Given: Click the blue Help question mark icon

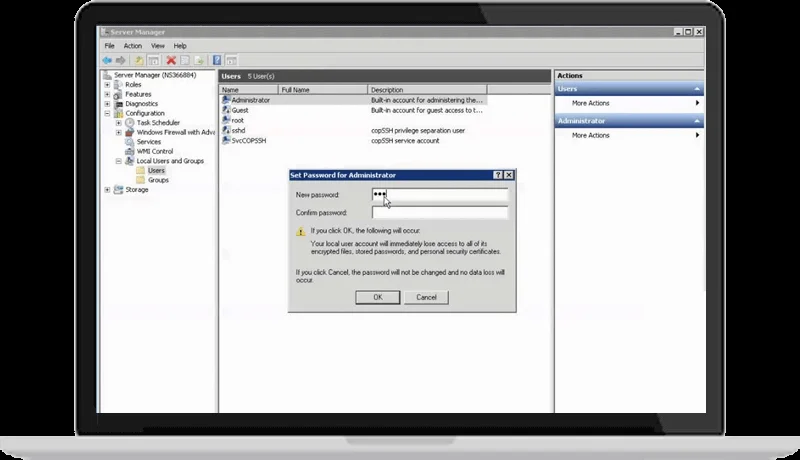Looking at the screenshot, I should [217, 60].
